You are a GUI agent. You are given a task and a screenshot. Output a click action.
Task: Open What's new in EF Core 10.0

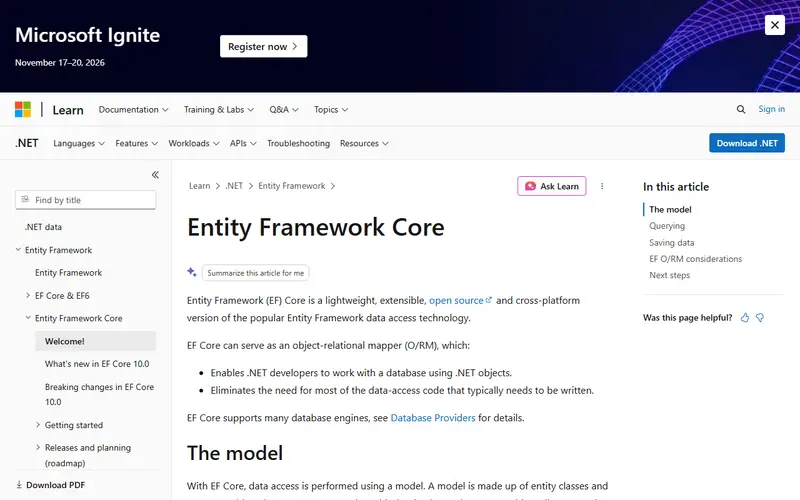pyautogui.click(x=97, y=364)
